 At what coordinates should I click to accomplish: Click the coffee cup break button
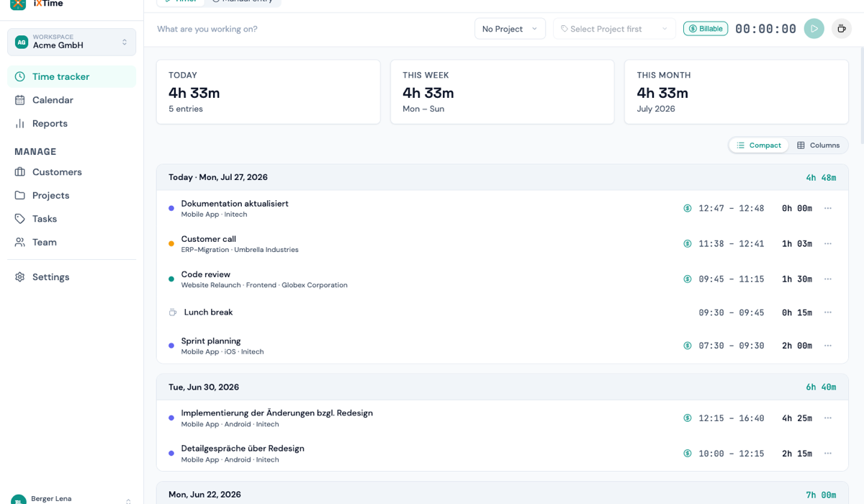[842, 29]
